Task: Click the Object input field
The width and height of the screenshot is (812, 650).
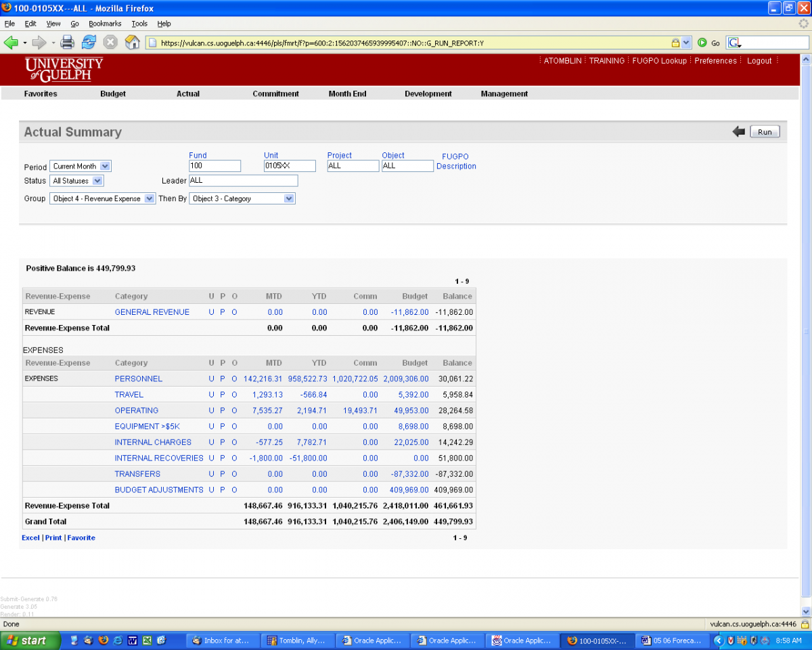Action: coord(407,166)
